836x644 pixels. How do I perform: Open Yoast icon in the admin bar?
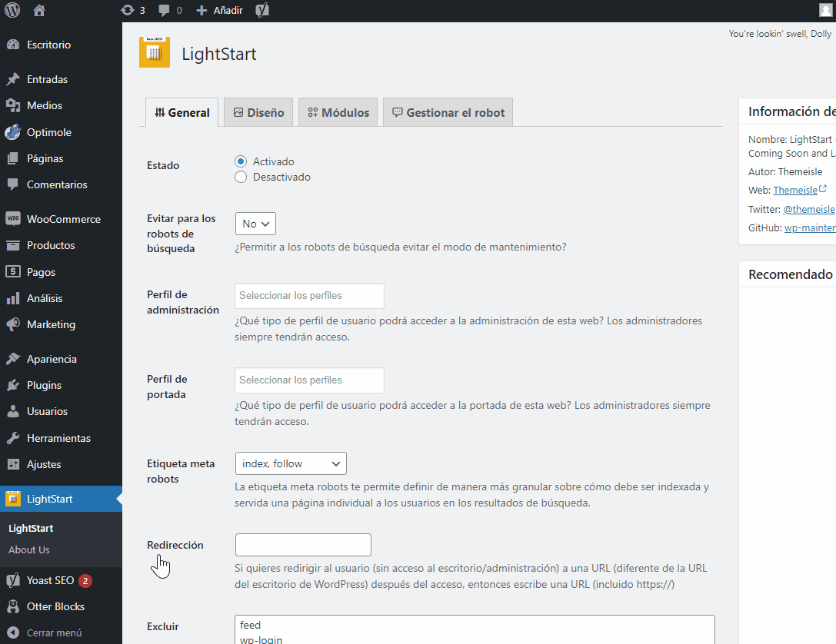[x=262, y=10]
